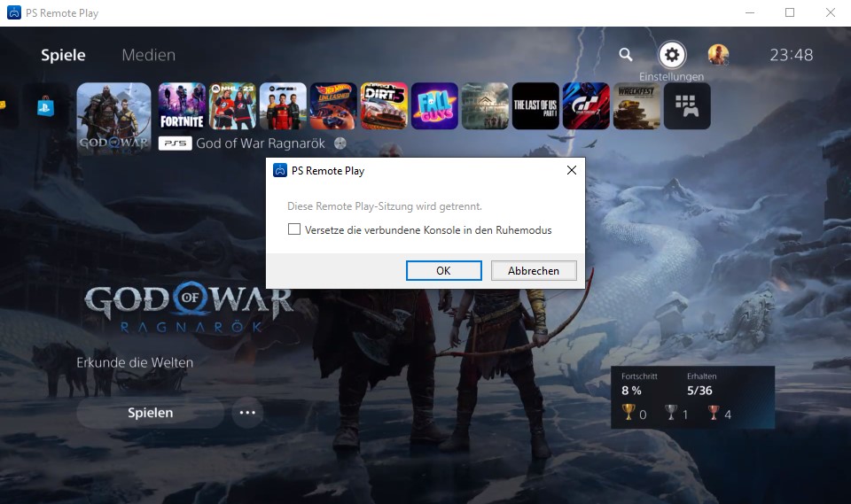Open the PlayStation Store icon
Screen dimensions: 851x504
45,106
